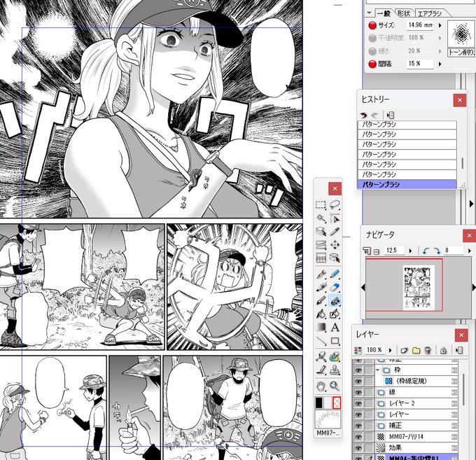Select the magnifying glass zoom tool
This screenshot has height=460, width=476.
point(335,386)
